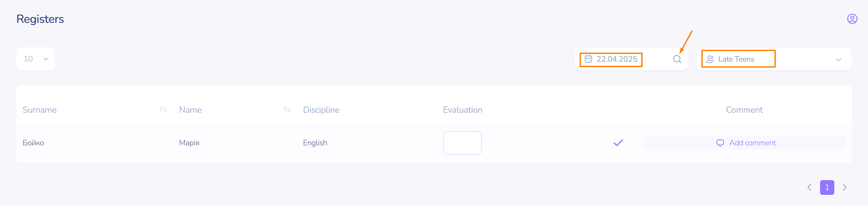This screenshot has width=868, height=206.
Task: Sort the table by Name arrows
Action: tap(287, 110)
